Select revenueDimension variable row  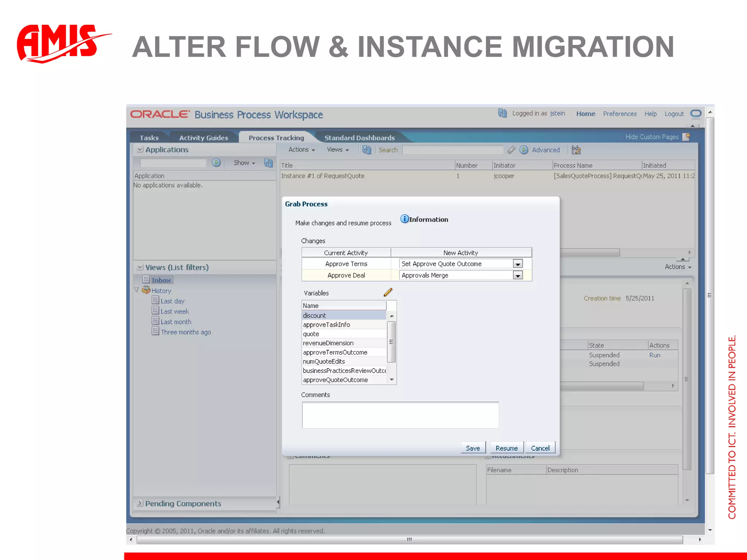(344, 343)
